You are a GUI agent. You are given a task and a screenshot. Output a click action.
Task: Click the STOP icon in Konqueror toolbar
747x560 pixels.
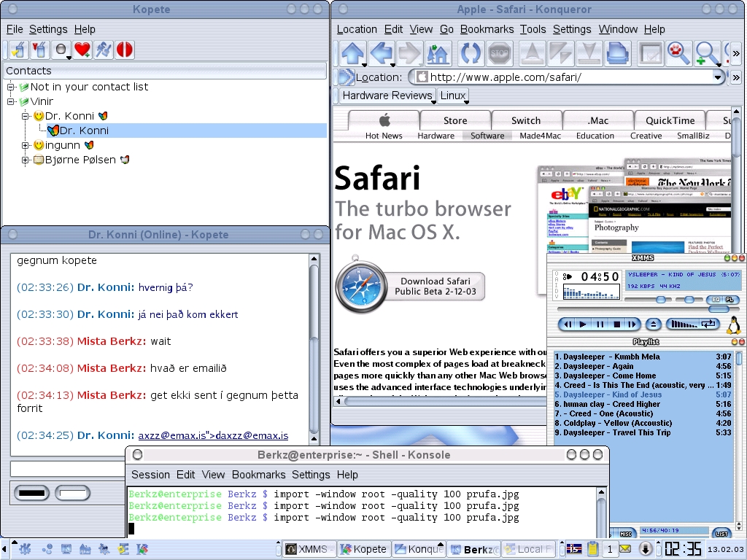click(499, 52)
